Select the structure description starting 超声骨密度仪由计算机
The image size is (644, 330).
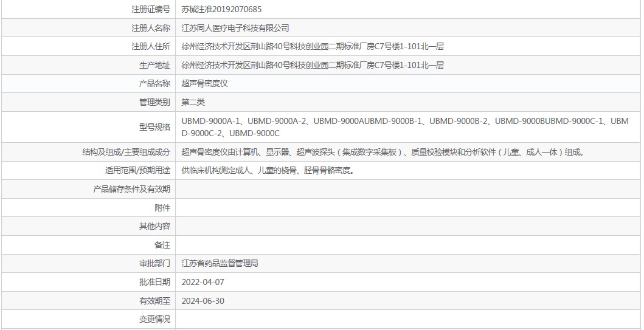click(383, 153)
